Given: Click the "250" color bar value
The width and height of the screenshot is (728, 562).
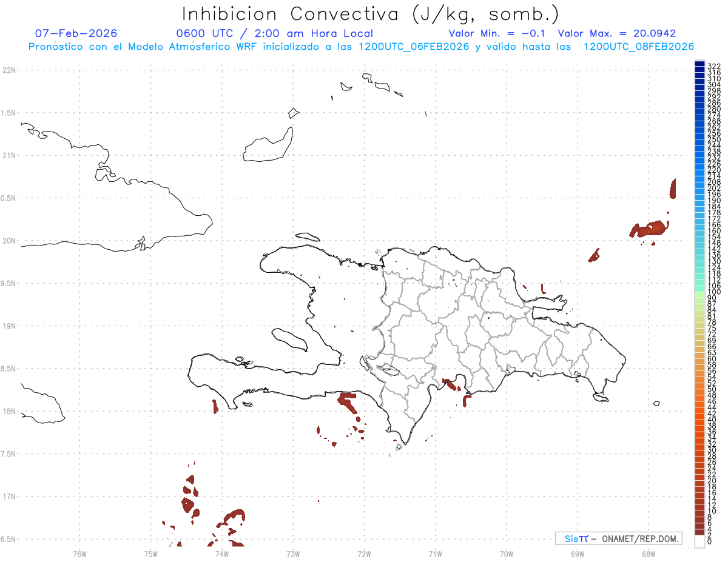Looking at the screenshot, I should pyautogui.click(x=714, y=139).
